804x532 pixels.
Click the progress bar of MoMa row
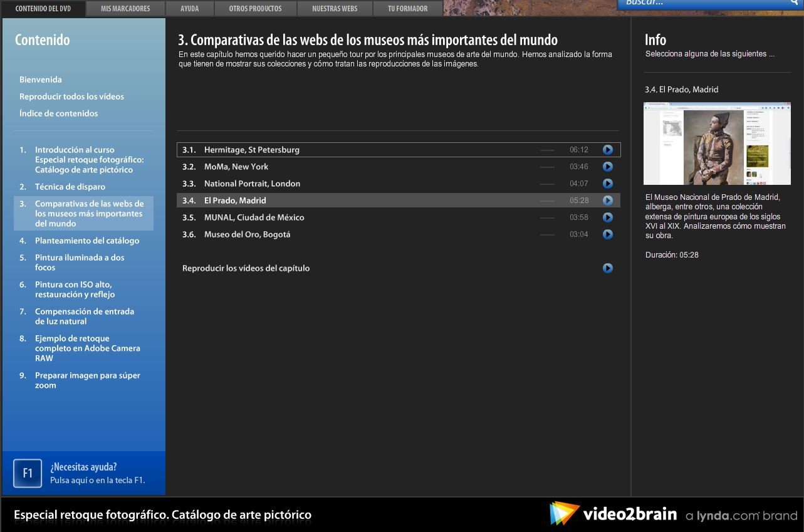pos(547,167)
